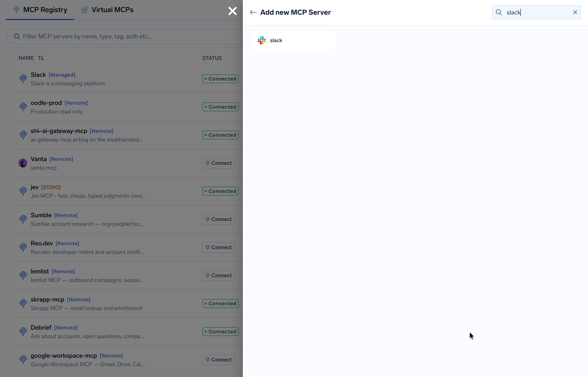
Task: Click the Reo.dev row MCP icon
Action: (23, 247)
